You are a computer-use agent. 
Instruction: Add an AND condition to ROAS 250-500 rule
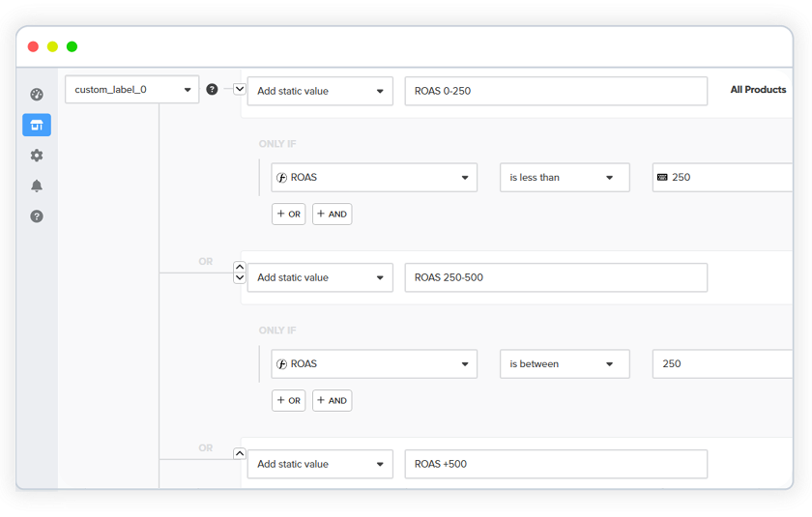coord(332,400)
